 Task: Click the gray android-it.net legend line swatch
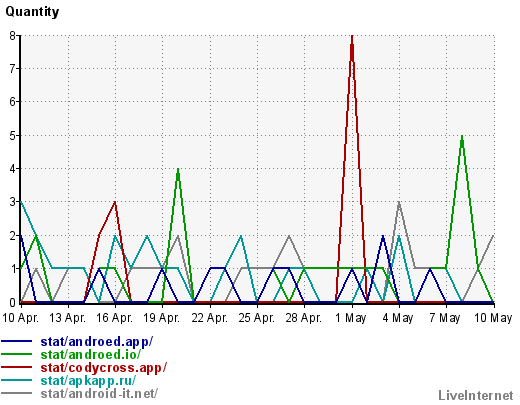[17, 393]
